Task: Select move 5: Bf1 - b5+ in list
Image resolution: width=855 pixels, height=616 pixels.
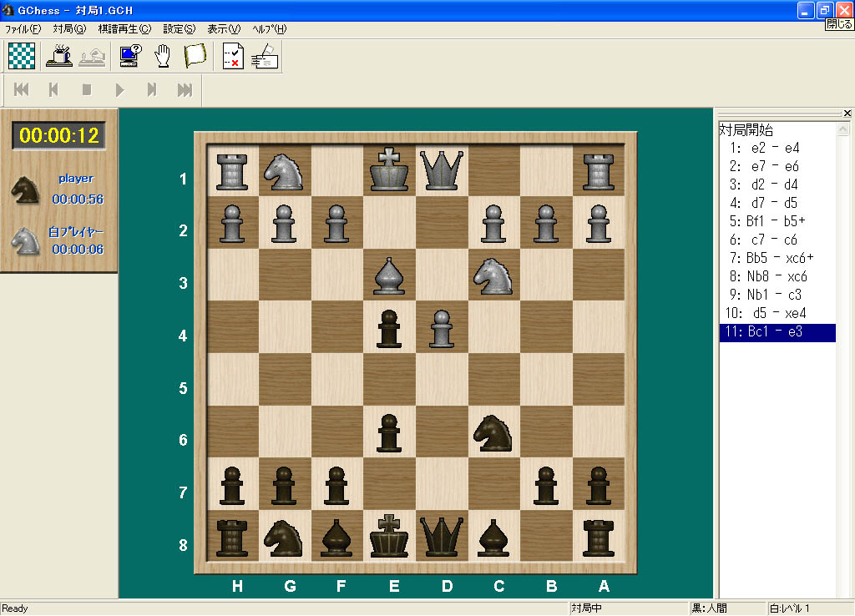Action: coord(766,221)
